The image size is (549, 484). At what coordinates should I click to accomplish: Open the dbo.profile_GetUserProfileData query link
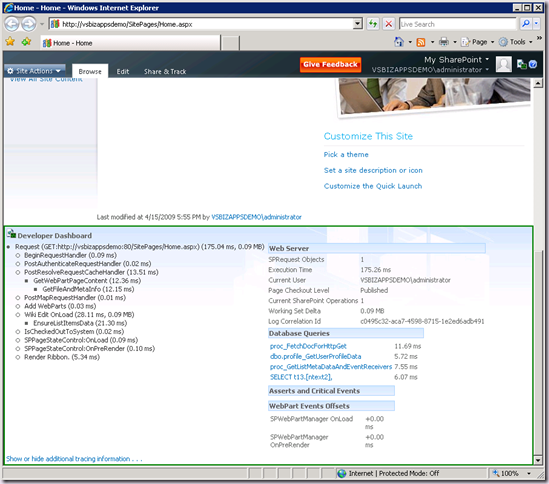pyautogui.click(x=315, y=357)
